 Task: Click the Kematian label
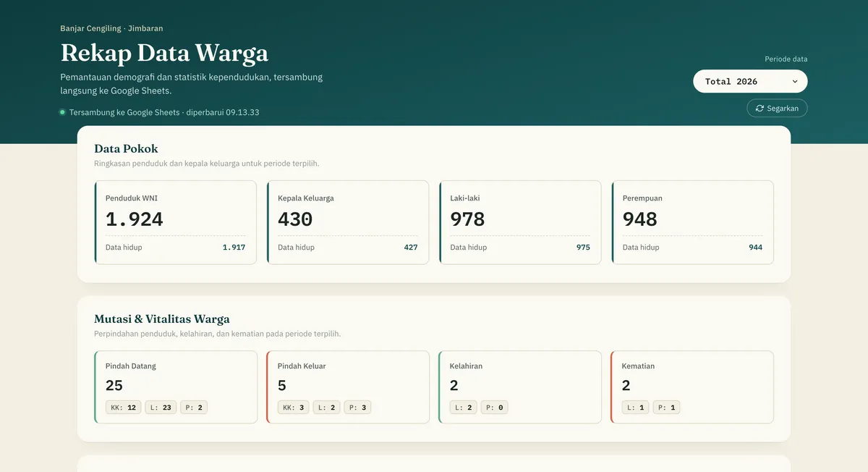(x=638, y=366)
